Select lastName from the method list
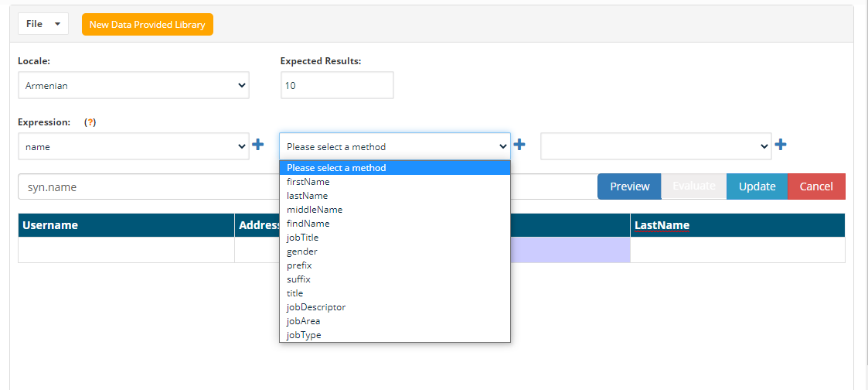The width and height of the screenshot is (868, 390). (307, 196)
